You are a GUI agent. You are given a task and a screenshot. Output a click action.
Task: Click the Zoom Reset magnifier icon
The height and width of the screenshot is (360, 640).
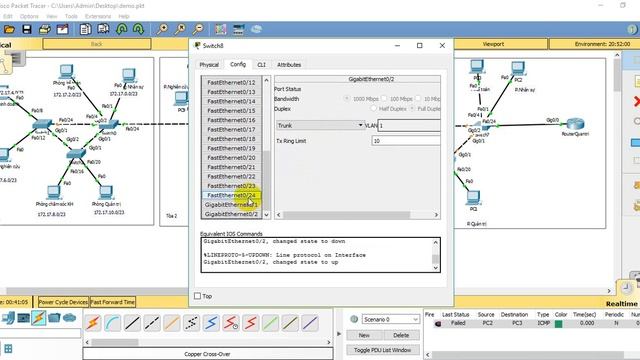coord(180,29)
